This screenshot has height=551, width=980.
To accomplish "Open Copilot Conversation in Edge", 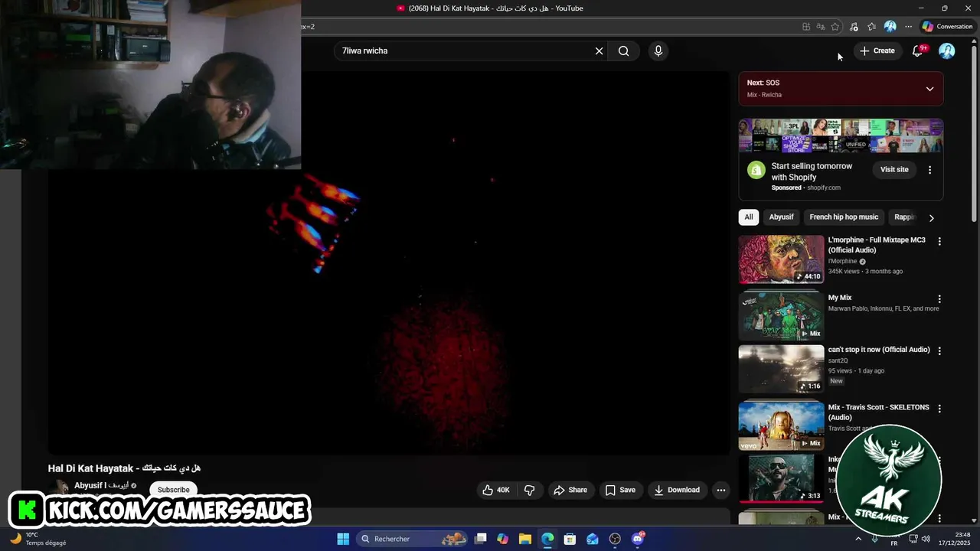I will coord(947,26).
